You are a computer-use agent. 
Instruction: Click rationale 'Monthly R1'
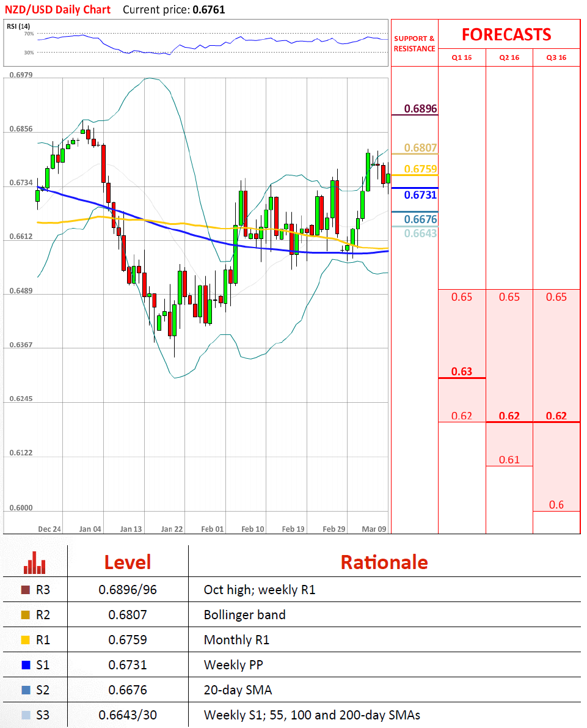pos(236,640)
